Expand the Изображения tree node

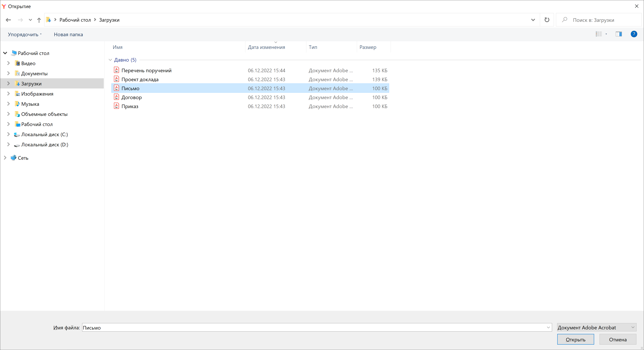pyautogui.click(x=8, y=94)
